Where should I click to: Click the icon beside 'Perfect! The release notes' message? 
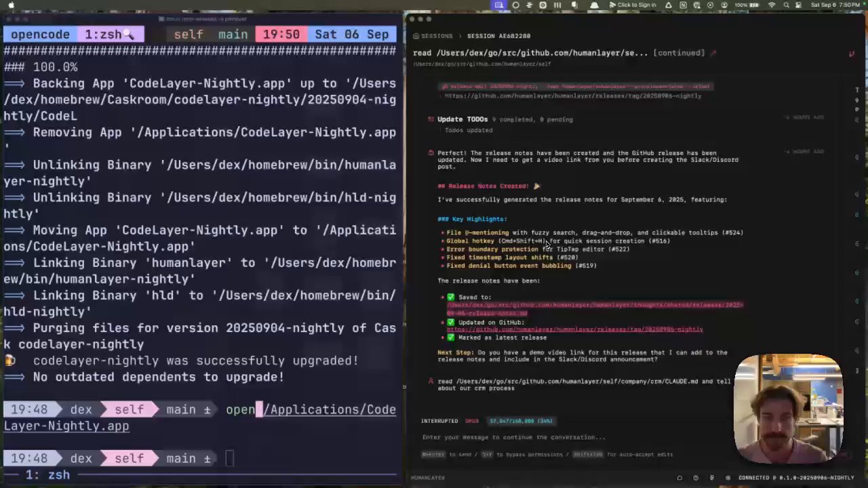(x=431, y=153)
